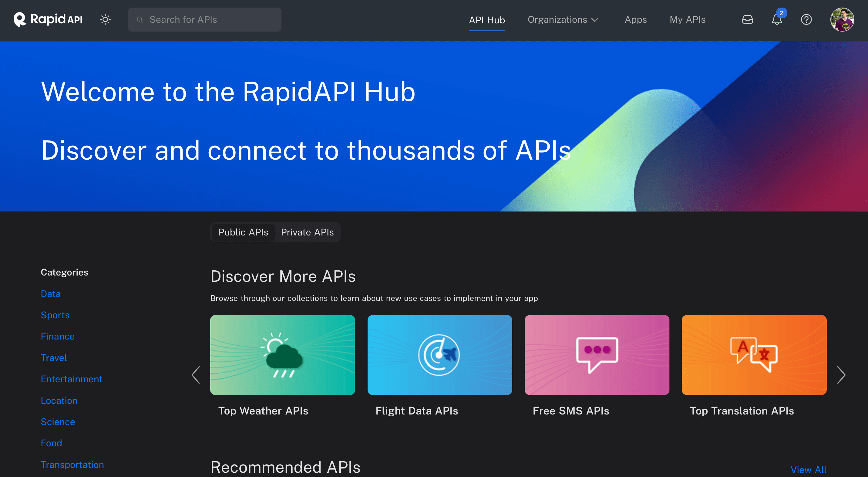Click the Discover More APIs heading
The height and width of the screenshot is (477, 868).
[x=283, y=276]
